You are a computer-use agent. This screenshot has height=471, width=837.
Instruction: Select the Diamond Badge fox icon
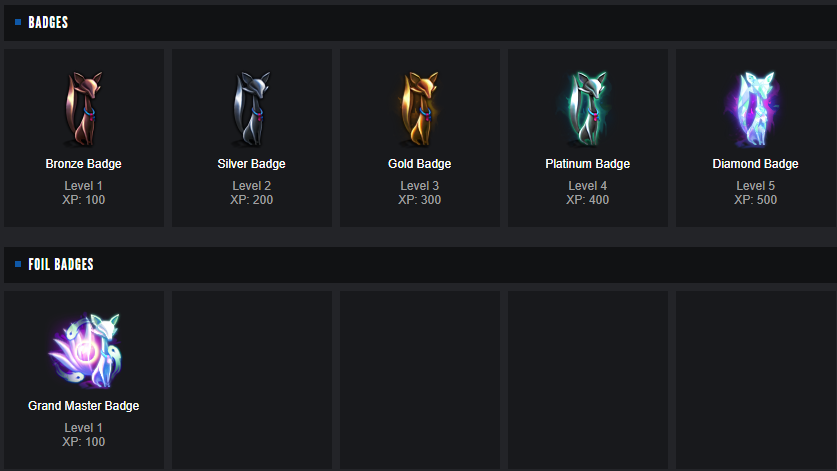[755, 108]
